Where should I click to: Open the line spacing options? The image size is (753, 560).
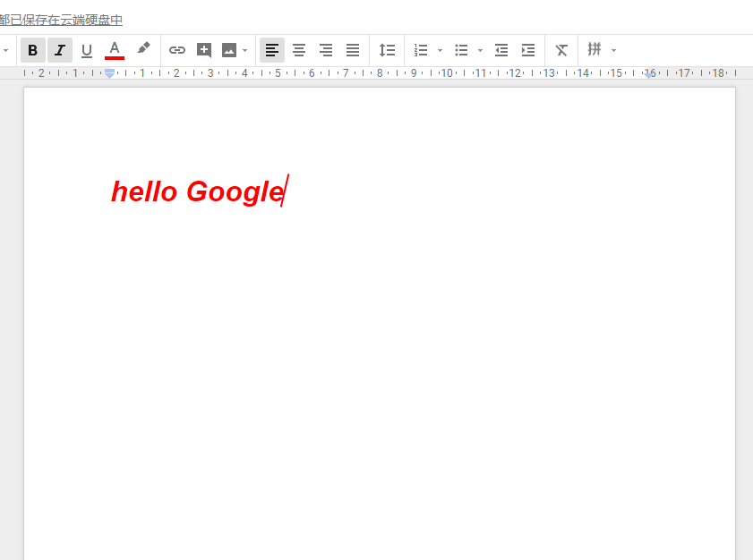click(387, 50)
